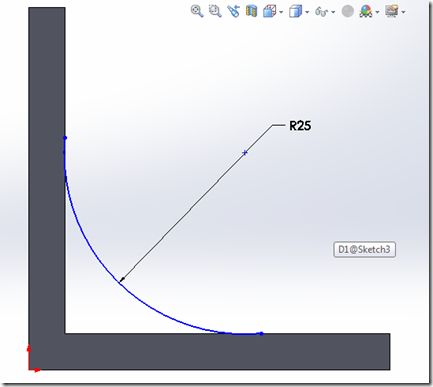This screenshot has height=387, width=433.
Task: Click the Hide/Show Items glasses icon
Action: point(322,12)
